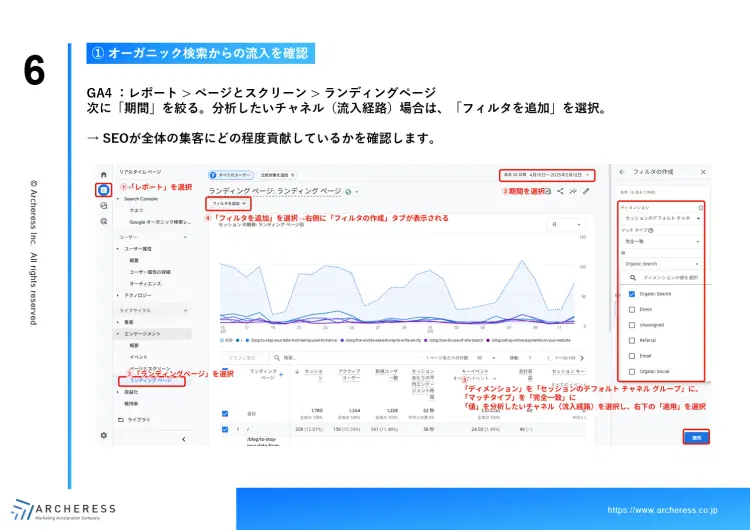The image size is (750, 530).
Task: Click the share report icon
Action: (560, 191)
